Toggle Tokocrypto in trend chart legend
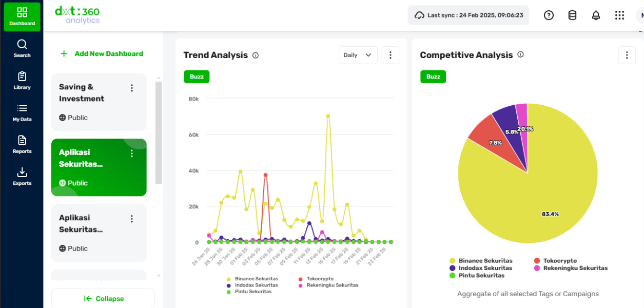This screenshot has height=308, width=644. click(317, 279)
